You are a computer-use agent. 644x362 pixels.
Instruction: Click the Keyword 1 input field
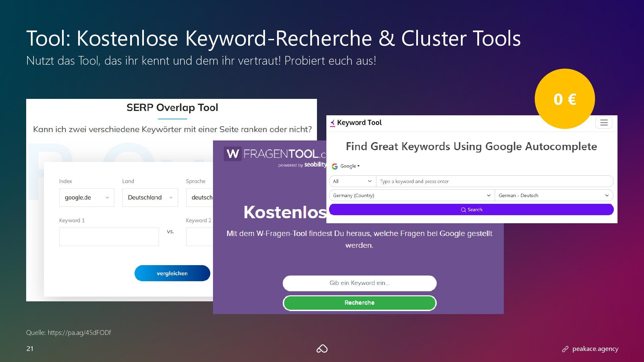109,237
